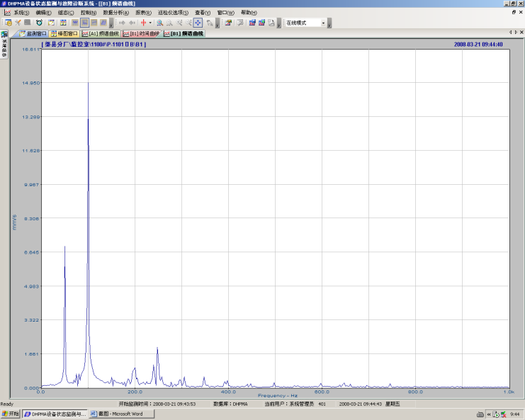
Task: Switch to the 监测窗口 tab
Action: pos(33,33)
